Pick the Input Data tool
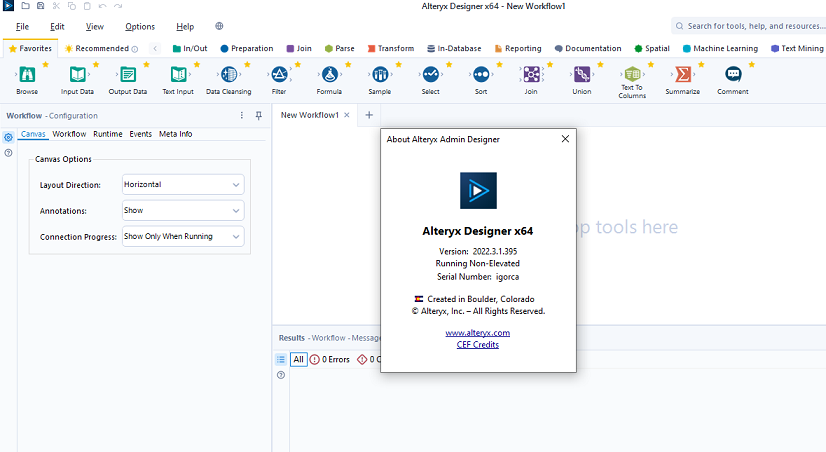This screenshot has width=826, height=452. click(77, 74)
